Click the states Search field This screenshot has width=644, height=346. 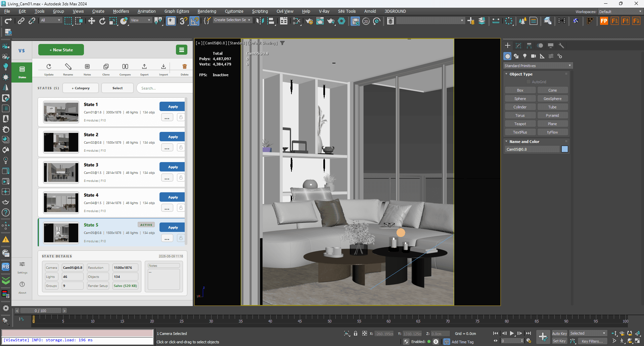pyautogui.click(x=164, y=88)
